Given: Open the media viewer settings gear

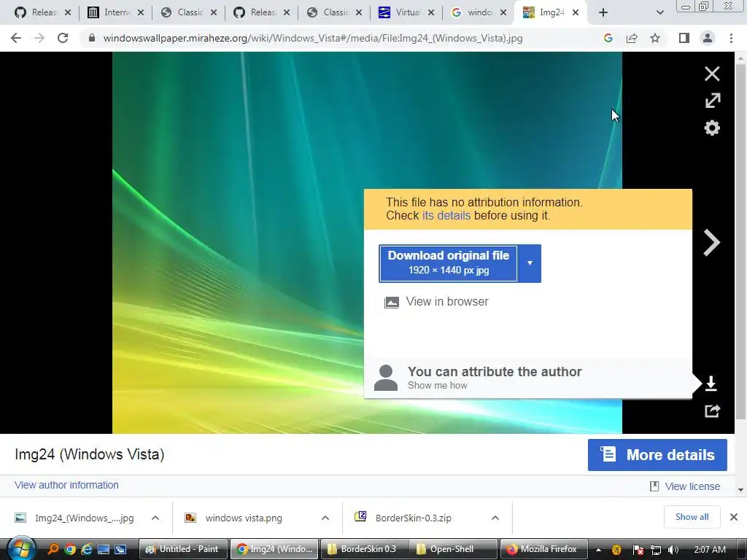Looking at the screenshot, I should tap(712, 128).
